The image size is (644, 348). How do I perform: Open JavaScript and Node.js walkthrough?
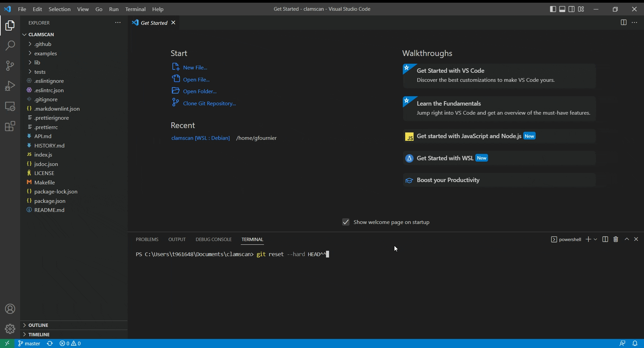[499, 136]
